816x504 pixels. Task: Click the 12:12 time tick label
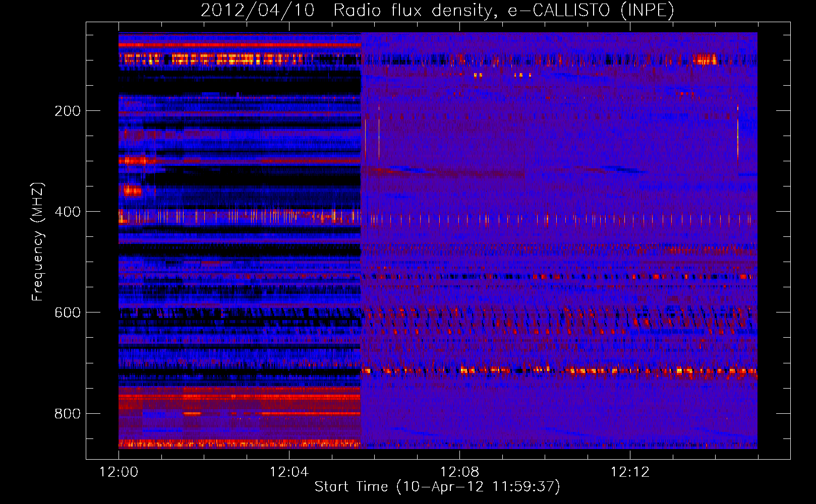coord(630,472)
